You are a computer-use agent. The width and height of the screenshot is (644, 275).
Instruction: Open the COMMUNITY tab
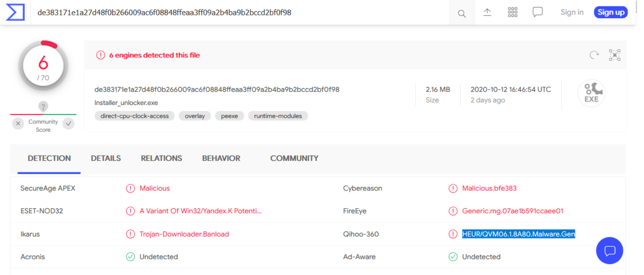294,158
